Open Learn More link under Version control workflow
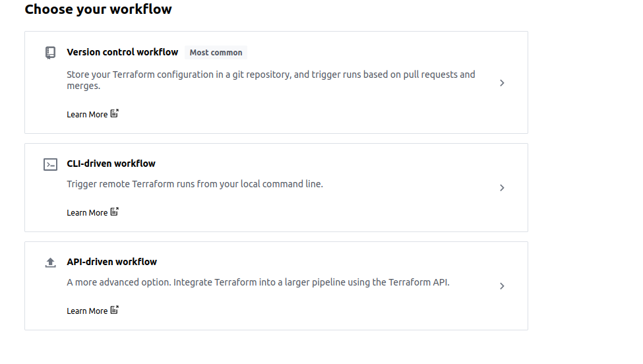 (87, 114)
